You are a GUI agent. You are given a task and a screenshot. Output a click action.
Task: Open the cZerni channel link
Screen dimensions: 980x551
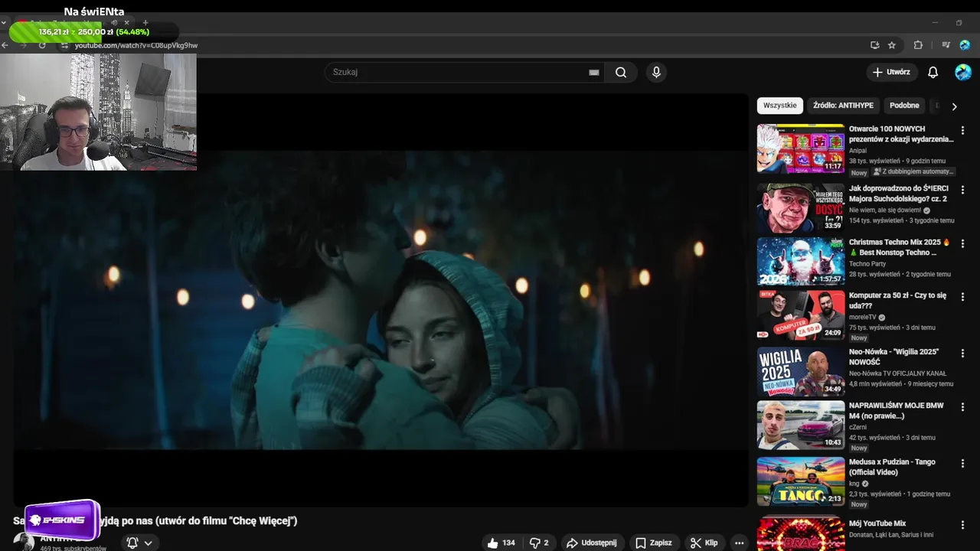pos(859,427)
